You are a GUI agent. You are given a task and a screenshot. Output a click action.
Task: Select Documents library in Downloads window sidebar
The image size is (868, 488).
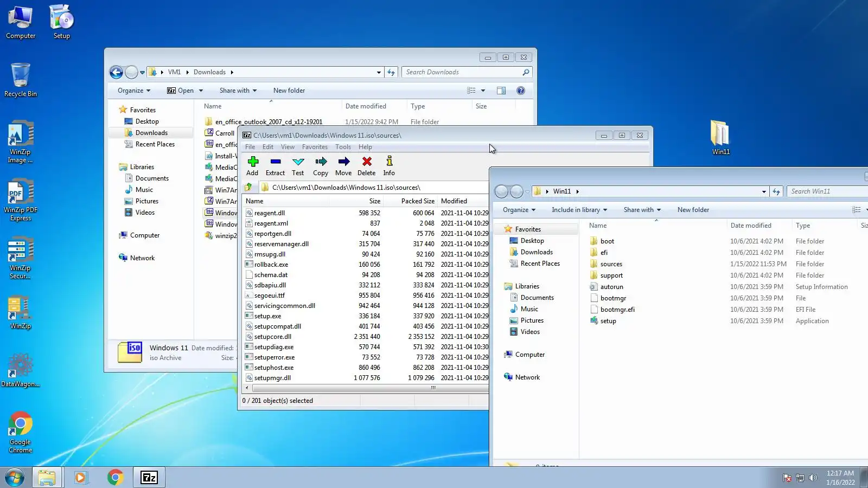152,178
